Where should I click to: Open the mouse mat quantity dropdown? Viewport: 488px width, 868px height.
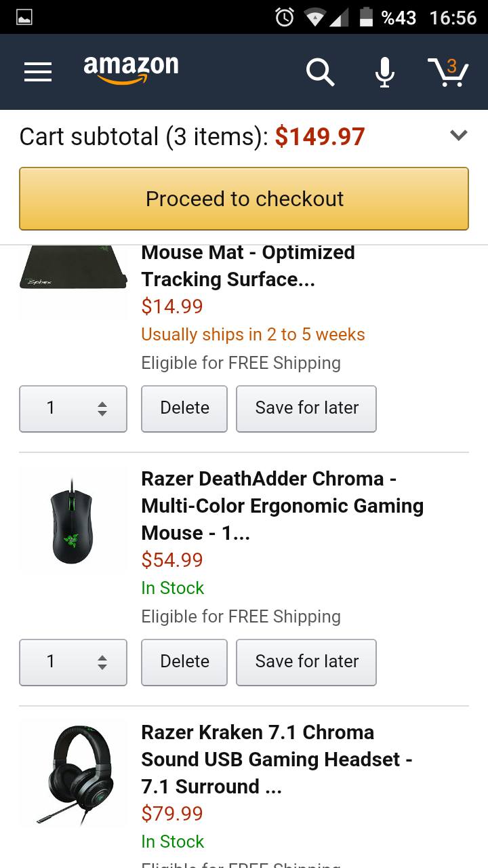point(73,408)
